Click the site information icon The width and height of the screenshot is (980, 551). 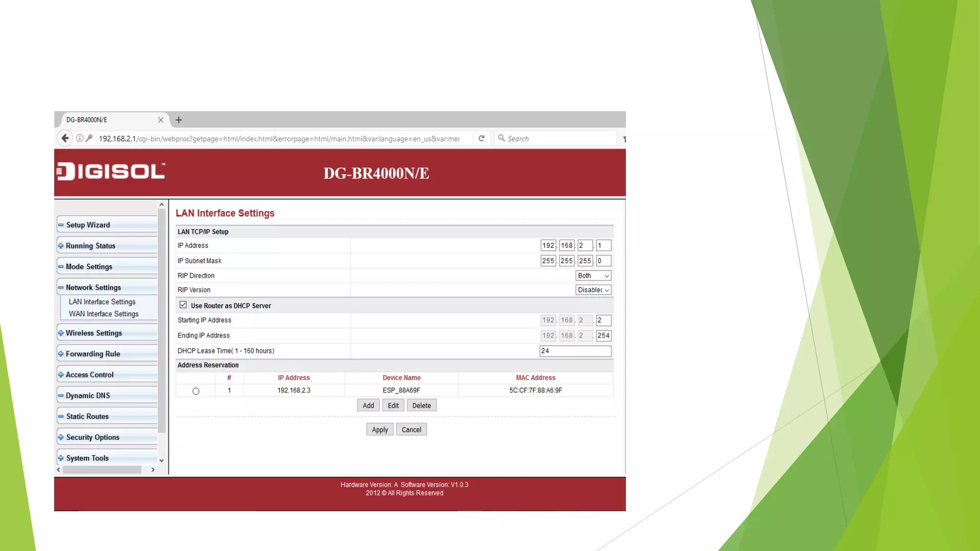(x=79, y=138)
